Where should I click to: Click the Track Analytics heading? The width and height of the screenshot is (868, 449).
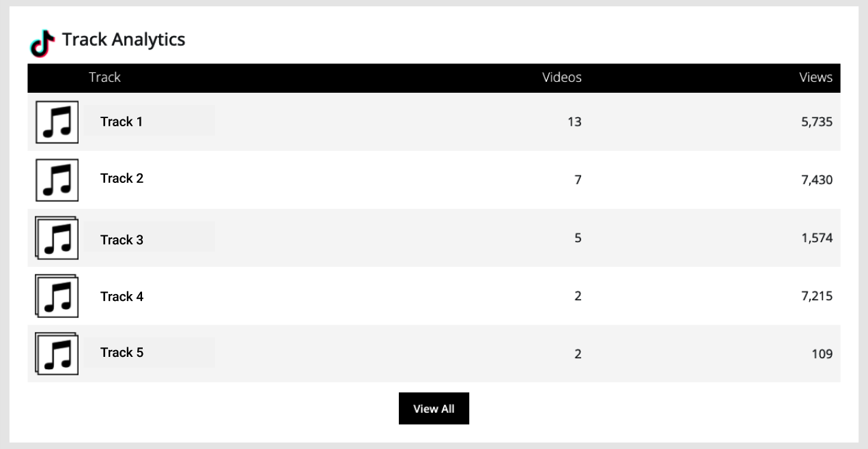click(x=124, y=40)
